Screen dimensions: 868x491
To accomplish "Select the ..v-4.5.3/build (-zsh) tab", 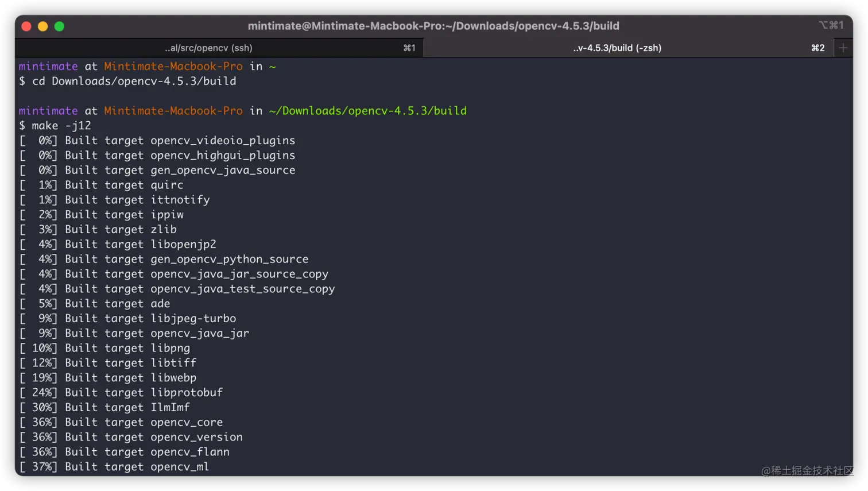I will coord(629,48).
